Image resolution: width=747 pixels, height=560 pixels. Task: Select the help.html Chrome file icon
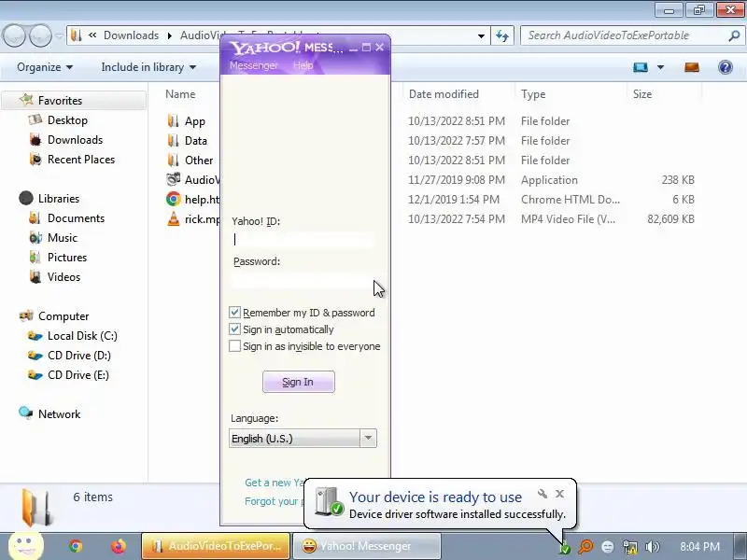173,199
